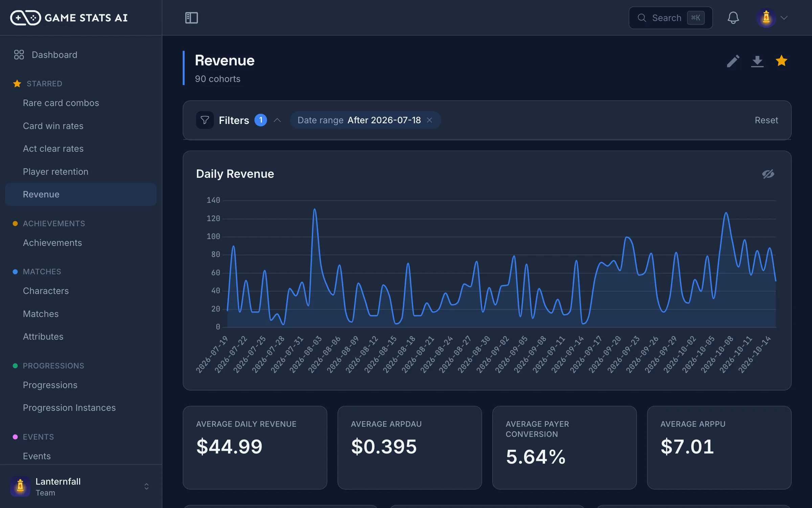Unstar the Revenue report
Image resolution: width=812 pixels, height=508 pixels.
click(x=782, y=61)
